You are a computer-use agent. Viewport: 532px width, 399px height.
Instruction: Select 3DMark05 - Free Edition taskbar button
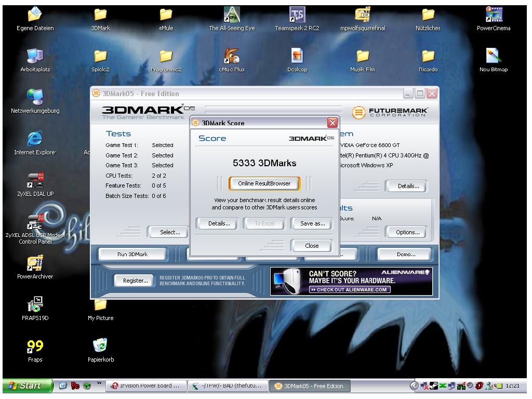point(310,386)
